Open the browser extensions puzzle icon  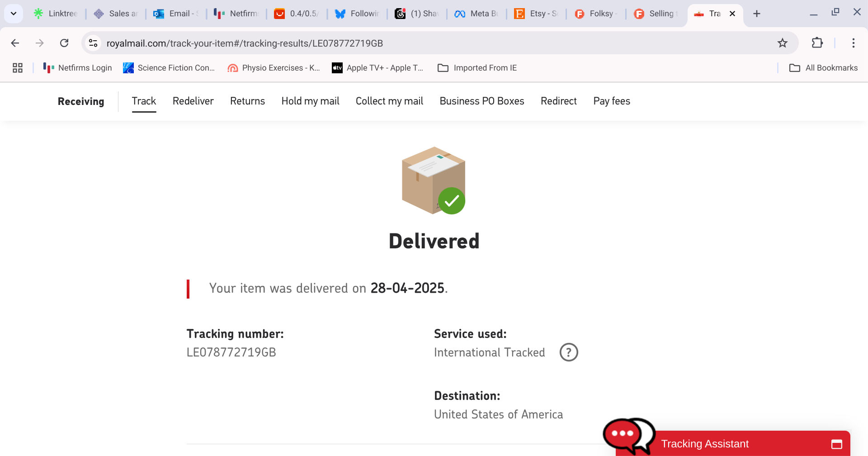(x=817, y=43)
